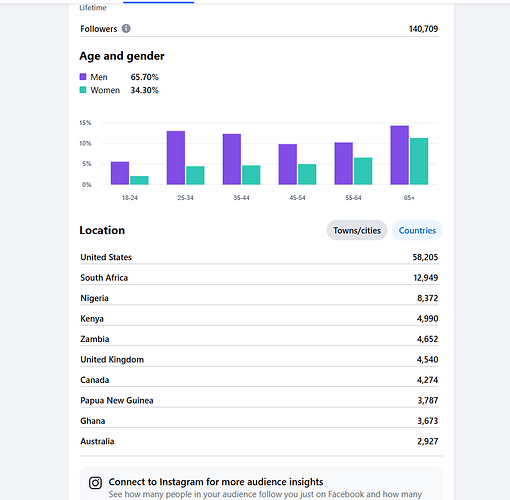510x500 pixels.
Task: Select the Countries location tab
Action: pos(417,230)
